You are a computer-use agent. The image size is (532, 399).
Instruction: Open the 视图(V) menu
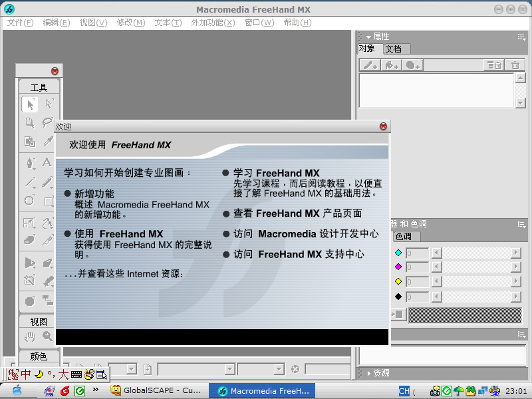point(93,23)
